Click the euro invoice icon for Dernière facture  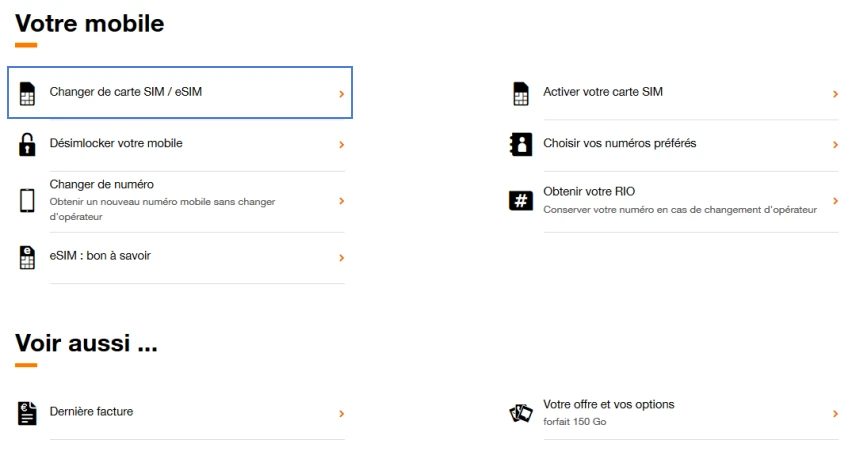pyautogui.click(x=27, y=414)
